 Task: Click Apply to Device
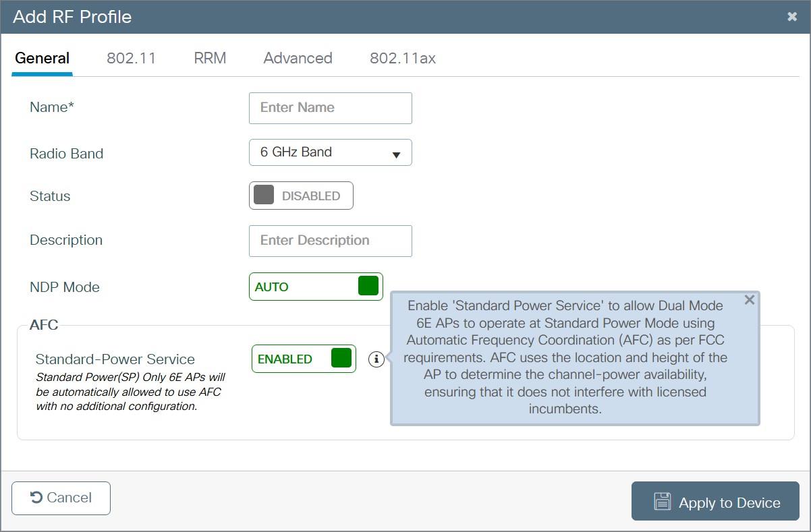715,502
